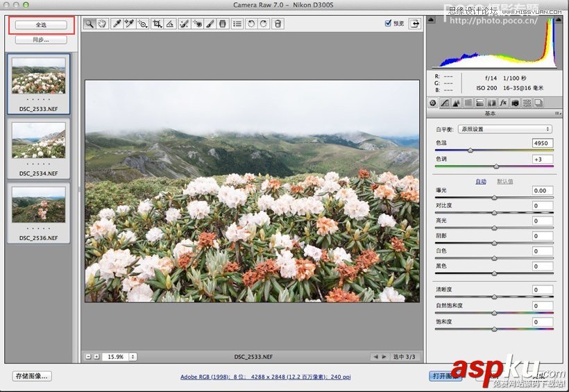Open the Presets panel tab
Screen dimensions: 569x392
527,103
